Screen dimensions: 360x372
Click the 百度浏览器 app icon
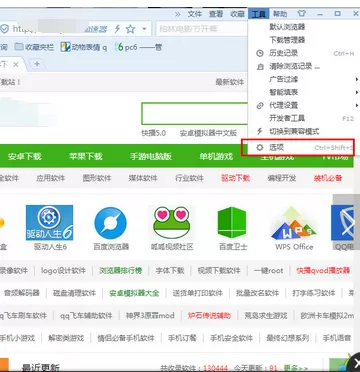pos(111,223)
